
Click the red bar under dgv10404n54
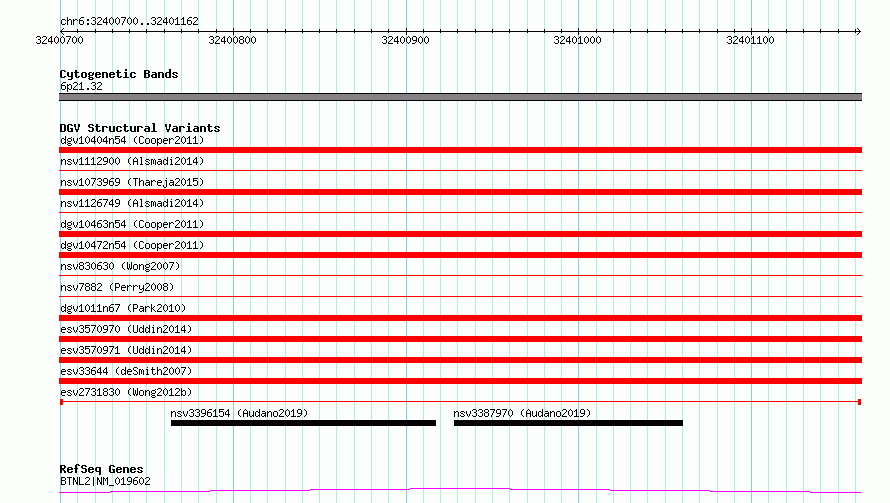click(460, 150)
